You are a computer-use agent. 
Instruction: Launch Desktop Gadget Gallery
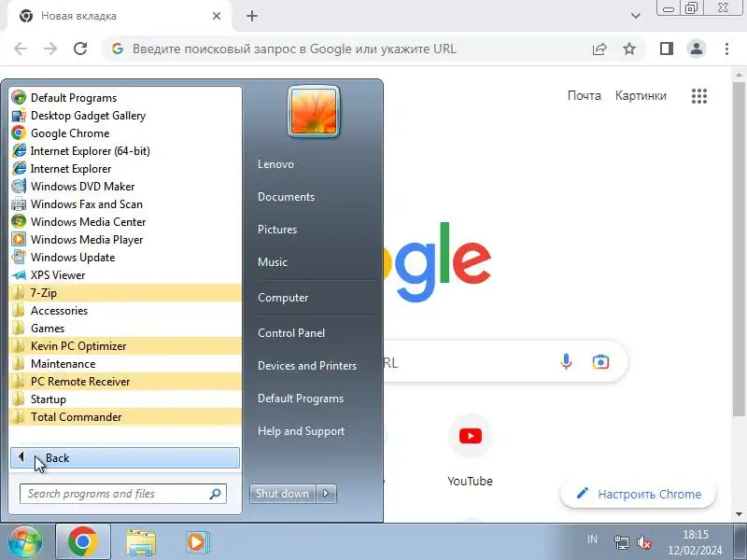pos(125,115)
